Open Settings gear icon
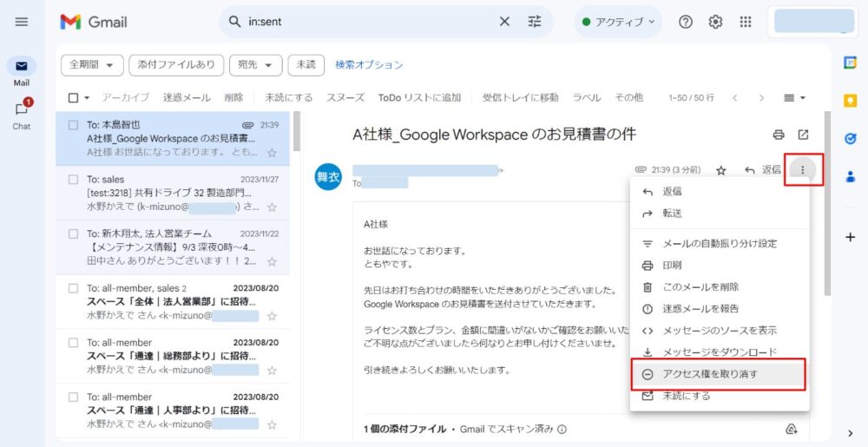Screen dimensions: 868x447 [716, 22]
